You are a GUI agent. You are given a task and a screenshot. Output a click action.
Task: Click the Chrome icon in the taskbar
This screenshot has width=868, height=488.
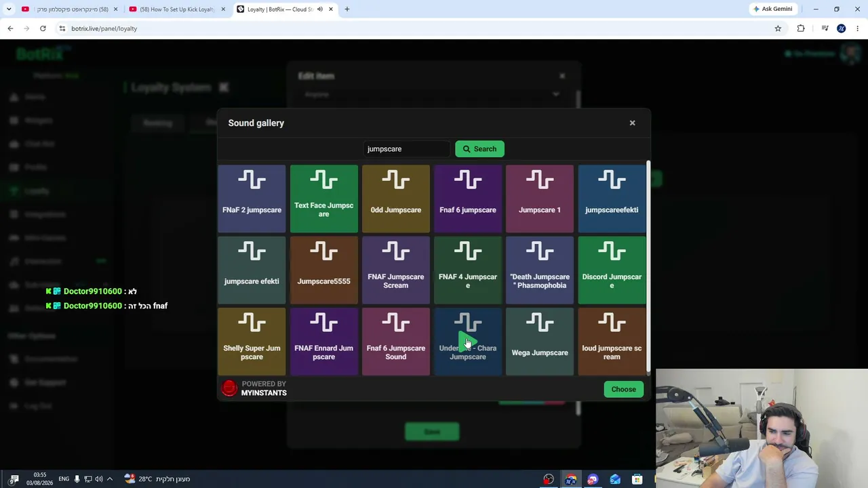click(571, 479)
